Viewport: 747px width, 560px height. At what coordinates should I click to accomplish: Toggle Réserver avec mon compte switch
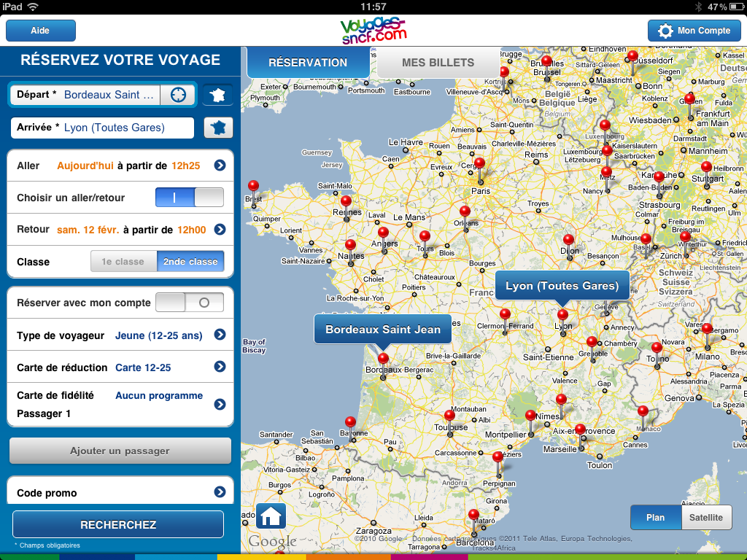coord(190,303)
